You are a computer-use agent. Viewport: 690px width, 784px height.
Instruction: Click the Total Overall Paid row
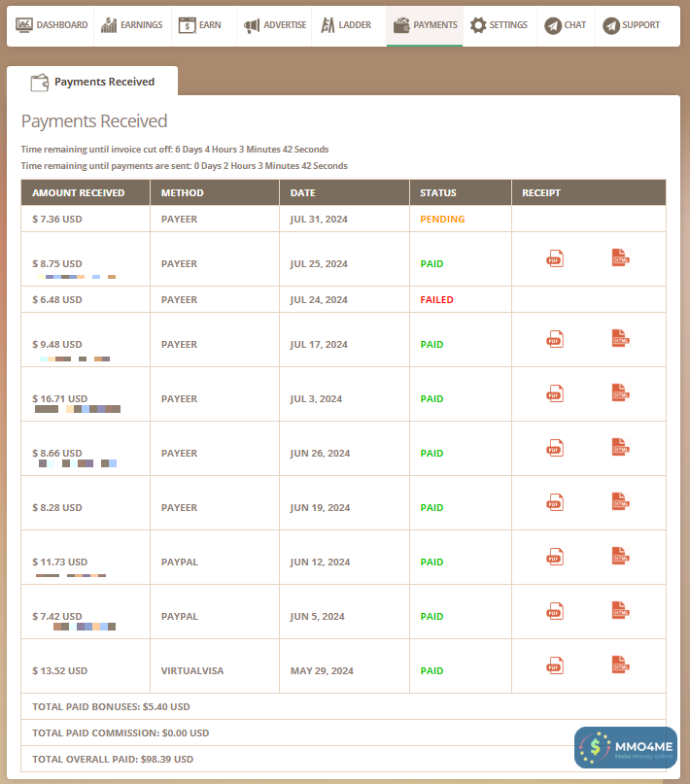tap(343, 759)
